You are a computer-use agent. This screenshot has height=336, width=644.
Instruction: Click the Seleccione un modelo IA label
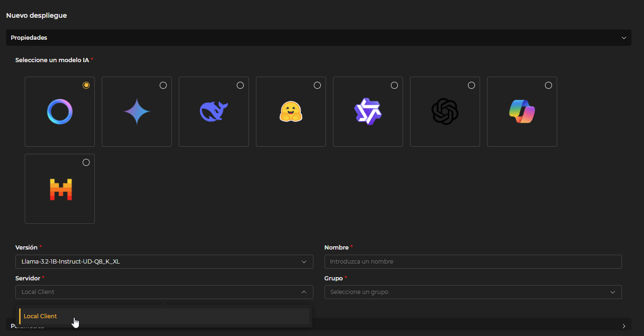click(52, 60)
